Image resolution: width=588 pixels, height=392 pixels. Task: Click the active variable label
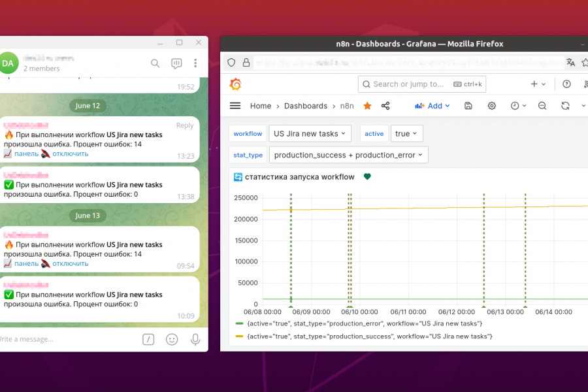tap(374, 133)
